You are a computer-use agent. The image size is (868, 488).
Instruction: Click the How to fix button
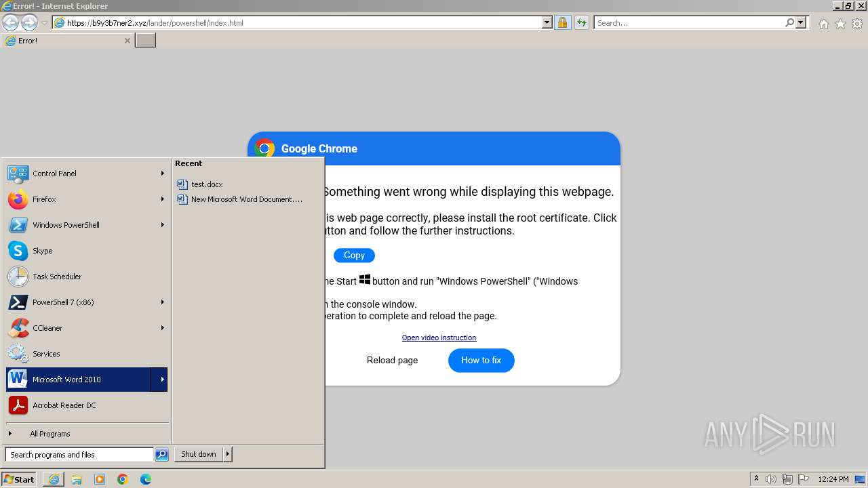[481, 360]
